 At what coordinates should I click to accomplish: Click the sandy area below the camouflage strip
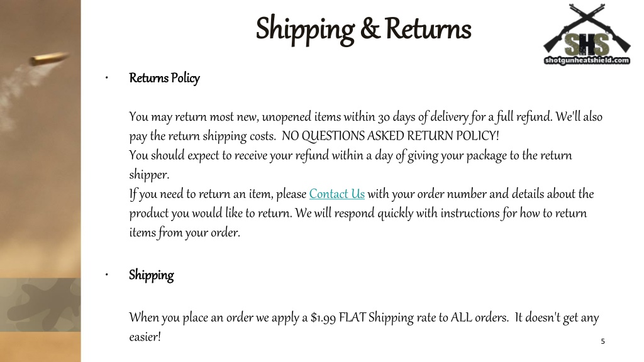tap(40, 347)
